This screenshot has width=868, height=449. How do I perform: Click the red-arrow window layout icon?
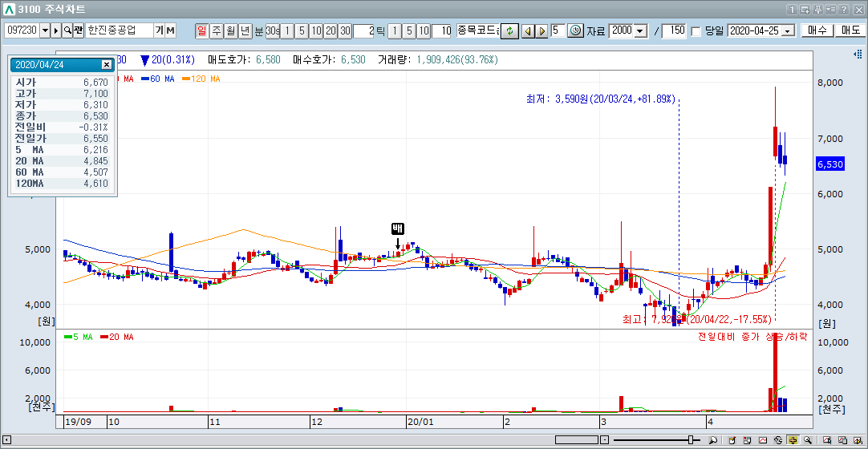[x=748, y=441]
